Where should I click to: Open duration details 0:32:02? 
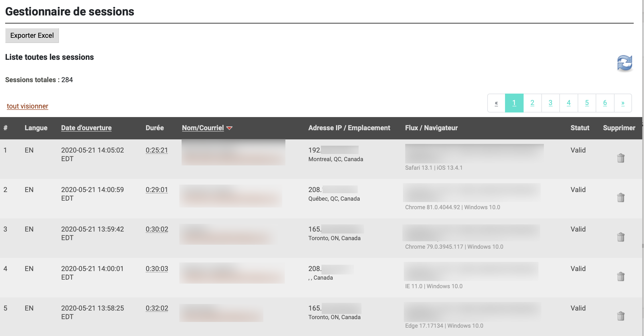157,308
